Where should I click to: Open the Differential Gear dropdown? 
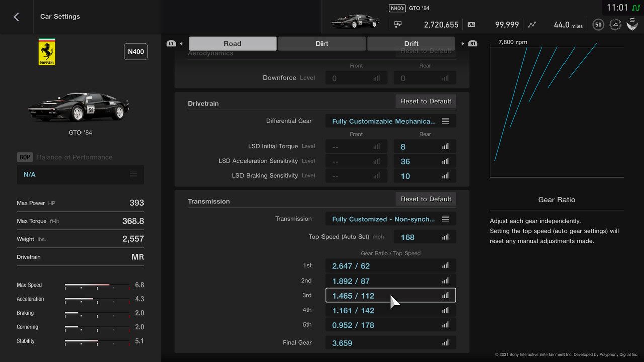pyautogui.click(x=391, y=121)
